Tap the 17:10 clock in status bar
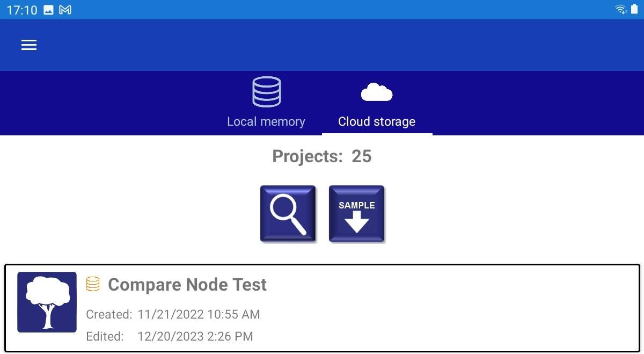This screenshot has height=354, width=644. pos(21,10)
